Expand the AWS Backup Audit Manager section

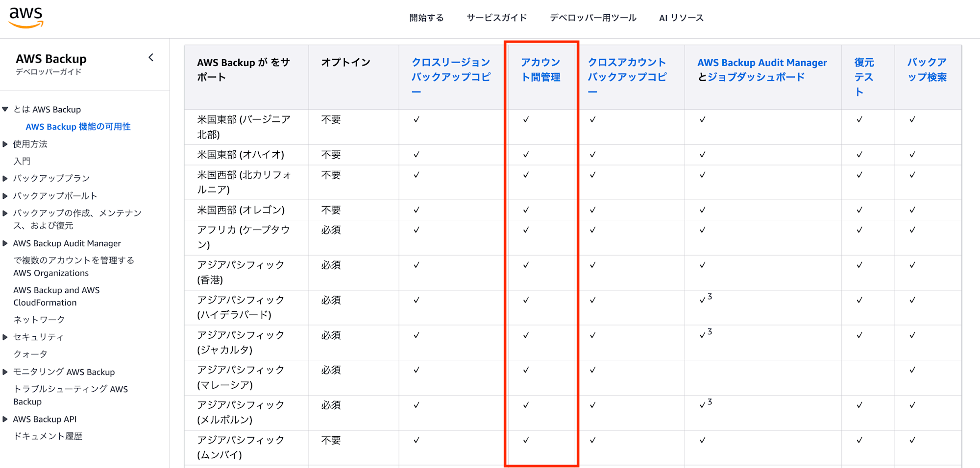click(x=5, y=243)
